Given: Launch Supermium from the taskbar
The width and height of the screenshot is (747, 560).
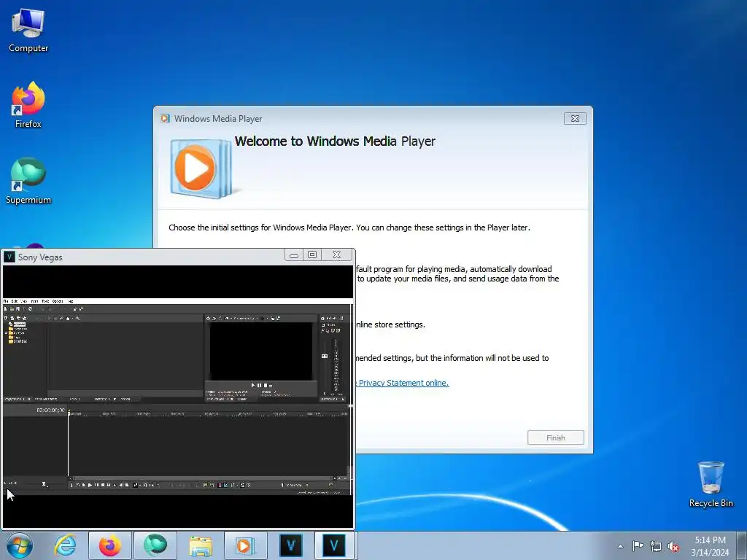Looking at the screenshot, I should point(155,545).
